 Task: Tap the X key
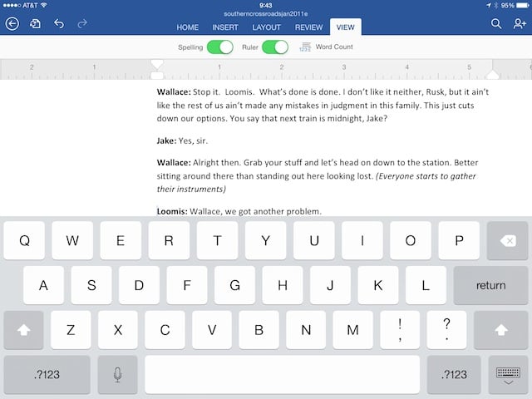pos(118,330)
